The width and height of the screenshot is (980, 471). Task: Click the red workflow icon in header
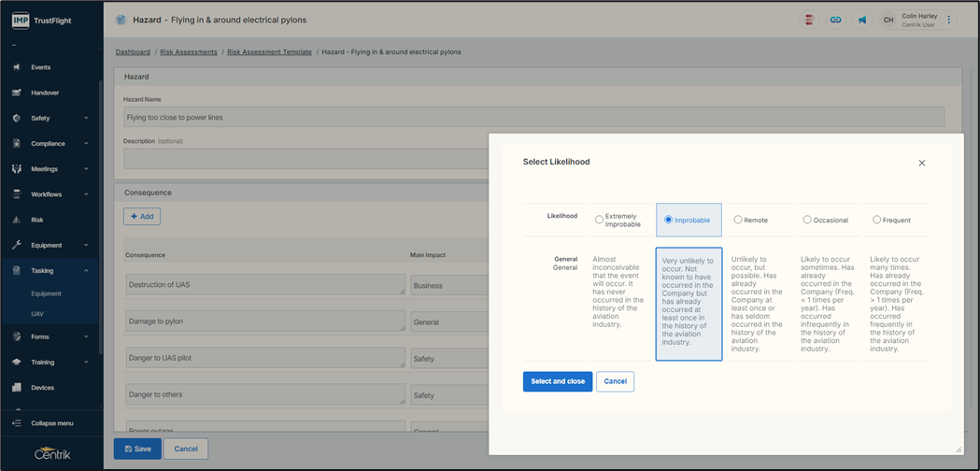(809, 20)
